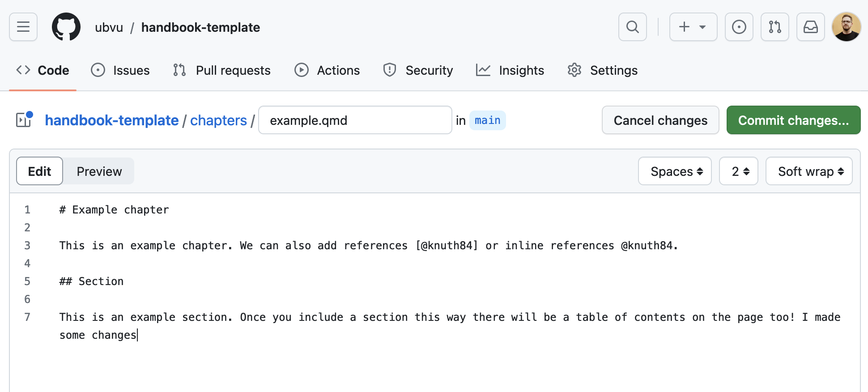Expand the plus create-new dropdown
The height and width of the screenshot is (392, 868).
click(x=693, y=27)
